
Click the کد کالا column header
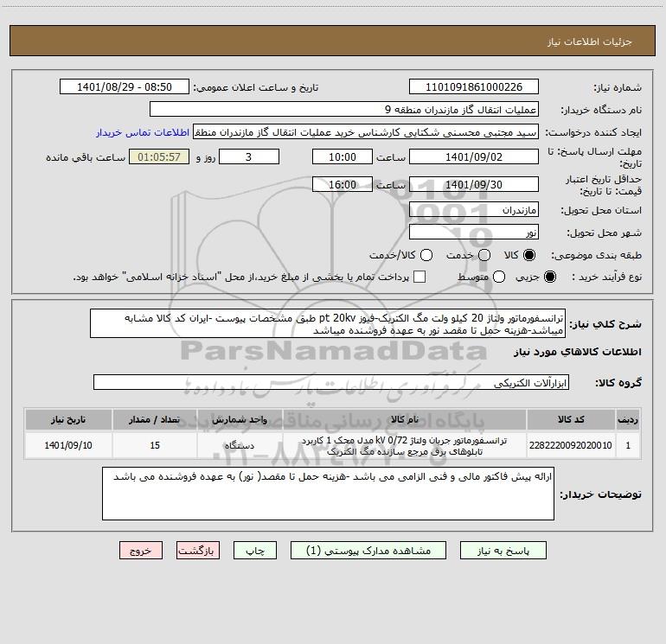click(x=571, y=420)
